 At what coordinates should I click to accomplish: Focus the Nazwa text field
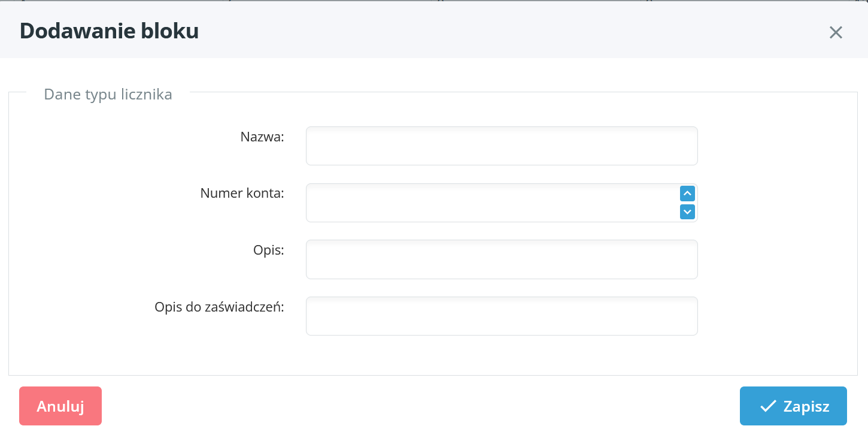501,146
